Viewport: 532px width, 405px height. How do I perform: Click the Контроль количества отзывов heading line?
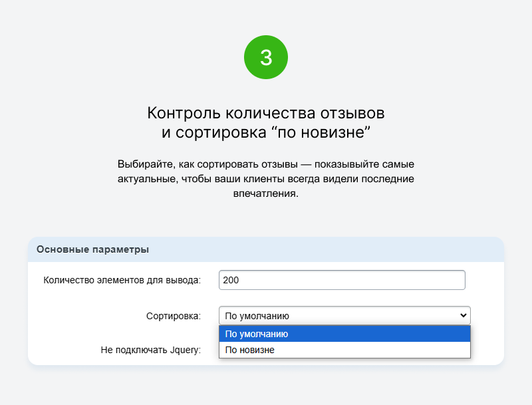pyautogui.click(x=266, y=113)
